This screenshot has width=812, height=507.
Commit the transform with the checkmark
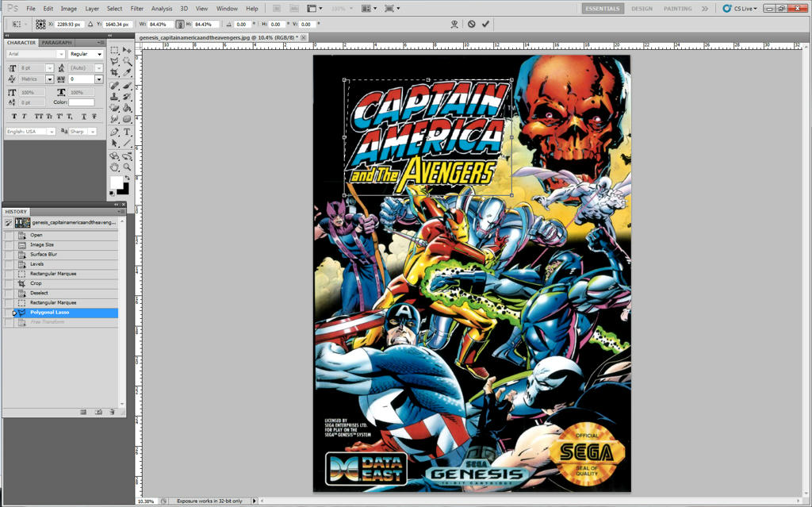[x=485, y=24]
